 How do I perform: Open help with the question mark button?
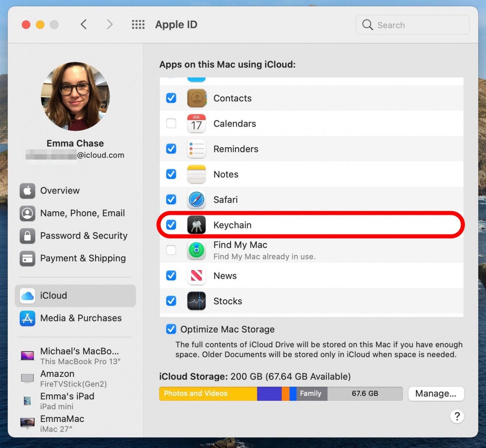(x=457, y=416)
